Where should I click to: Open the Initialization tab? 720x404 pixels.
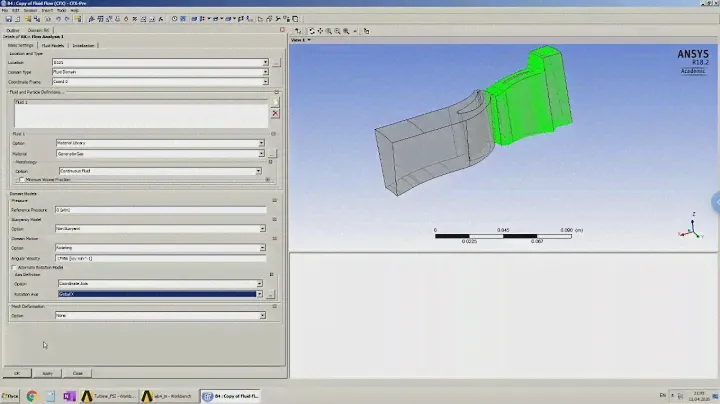(84, 45)
